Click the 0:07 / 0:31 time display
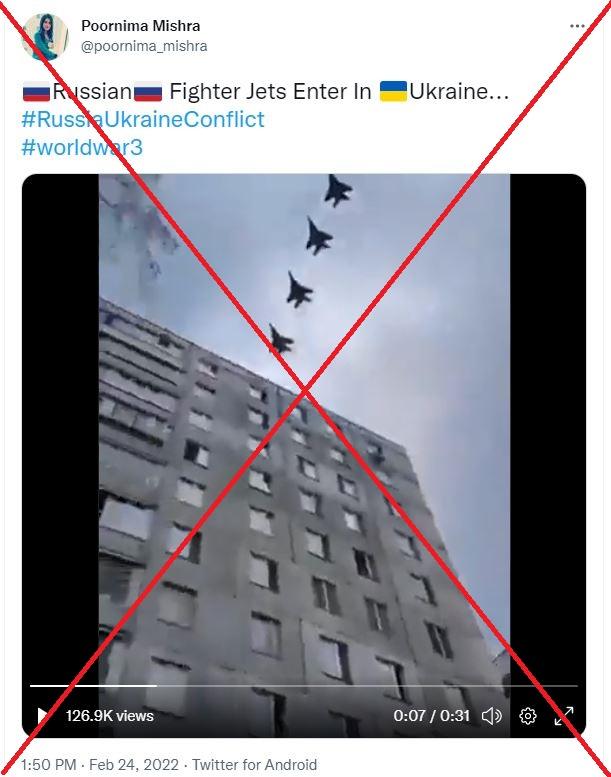 tap(432, 716)
